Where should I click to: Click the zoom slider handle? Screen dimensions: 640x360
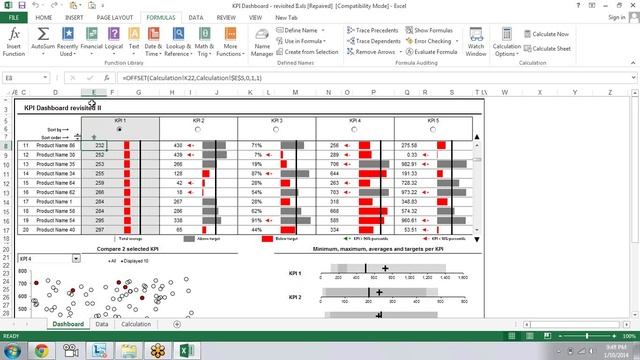tap(587, 336)
